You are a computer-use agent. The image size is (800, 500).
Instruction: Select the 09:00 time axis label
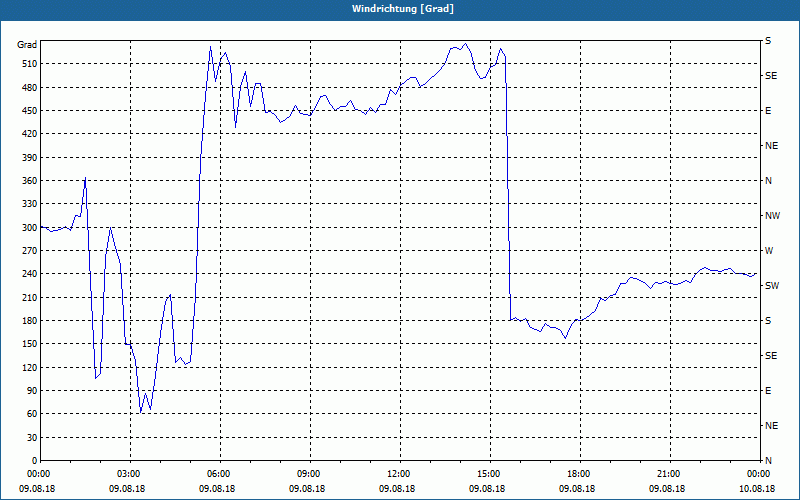point(310,474)
